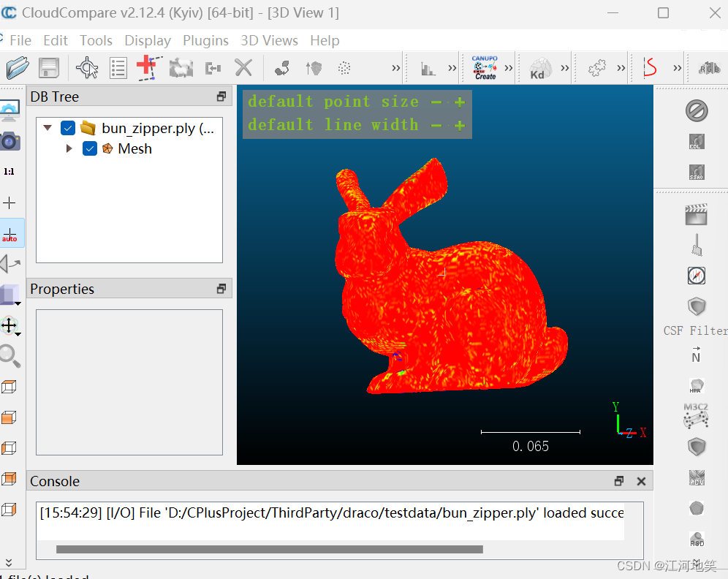Set zoom to 1:1 scale
728x579 pixels.
9,172
